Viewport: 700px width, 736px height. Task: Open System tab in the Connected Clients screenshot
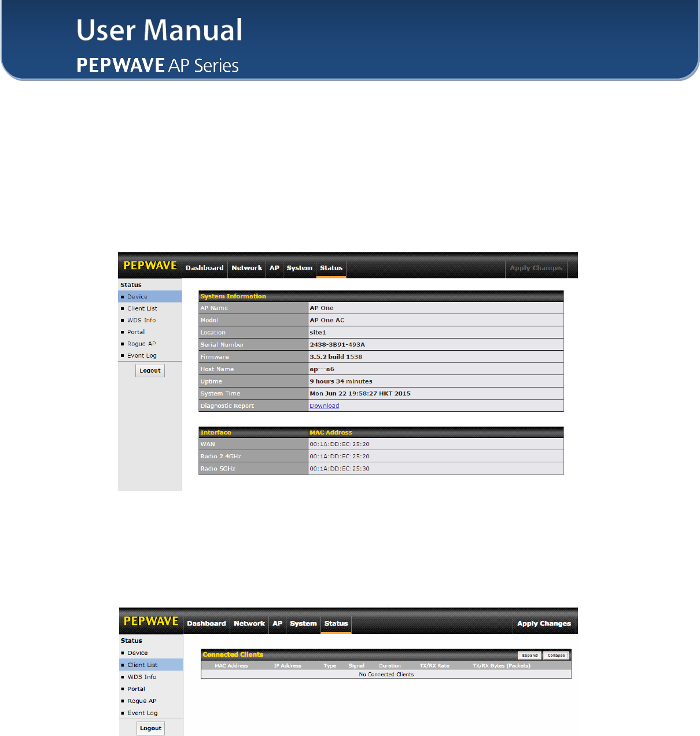303,624
